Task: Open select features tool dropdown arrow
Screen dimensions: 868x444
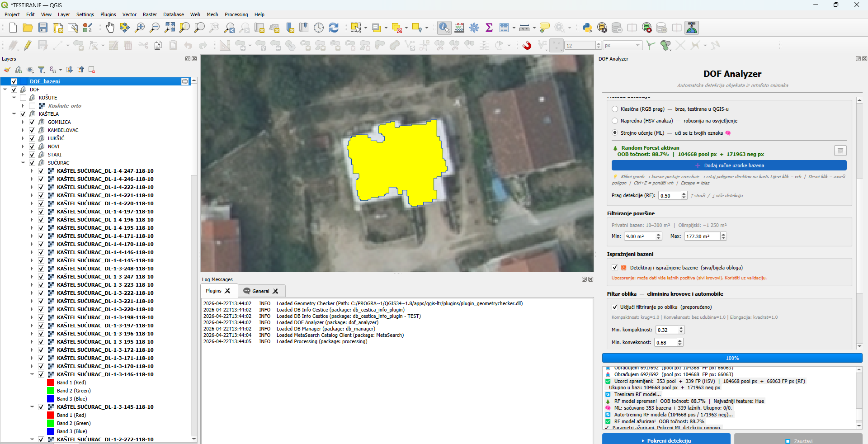Action: click(366, 28)
